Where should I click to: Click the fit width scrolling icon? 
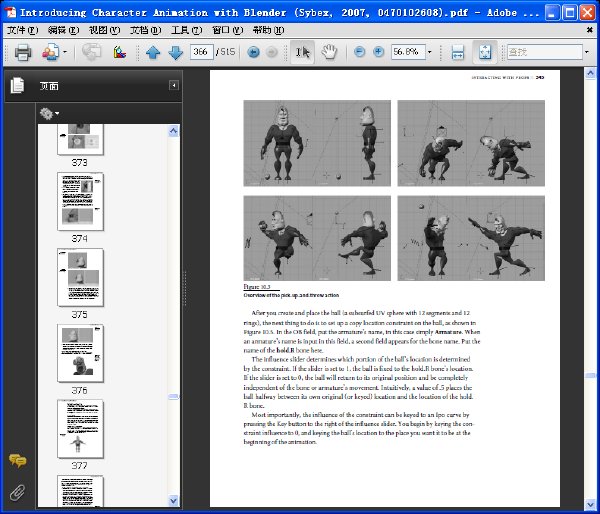click(458, 52)
